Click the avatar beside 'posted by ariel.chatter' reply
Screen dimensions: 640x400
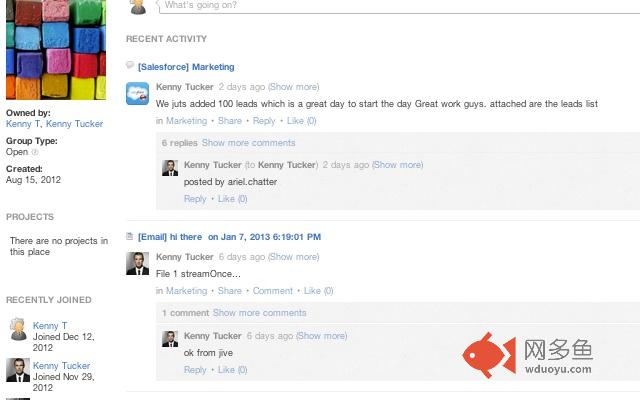pos(170,167)
